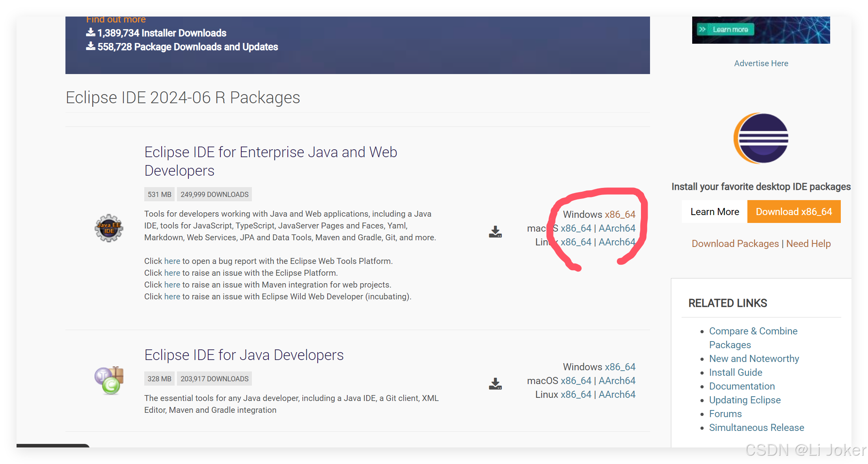Screen dimensions: 868x464
Task: Open the Eclipse IDE for Java Developers title
Action: coord(244,355)
